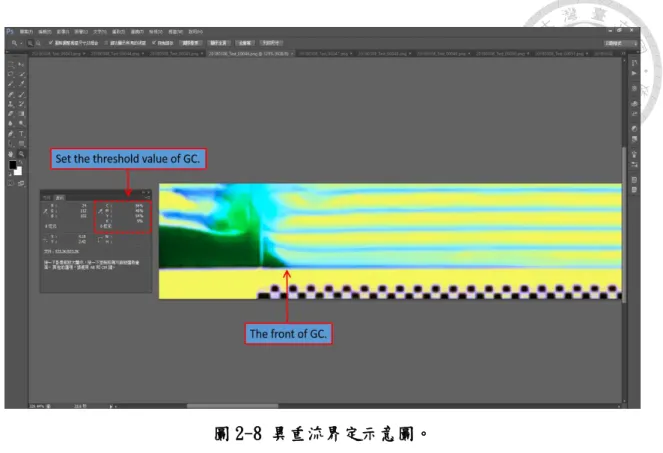663x453 pixels.
Task: Open the workspace switcher dropdown
Action: tap(621, 43)
